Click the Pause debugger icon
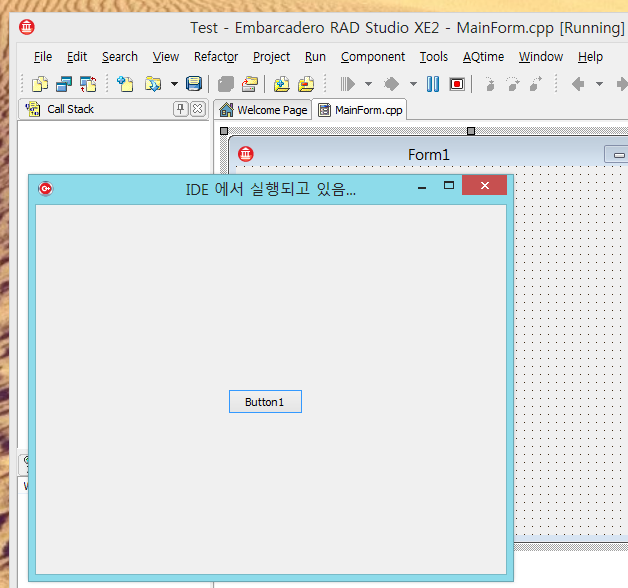Viewport: 628px width, 588px height. tap(433, 84)
